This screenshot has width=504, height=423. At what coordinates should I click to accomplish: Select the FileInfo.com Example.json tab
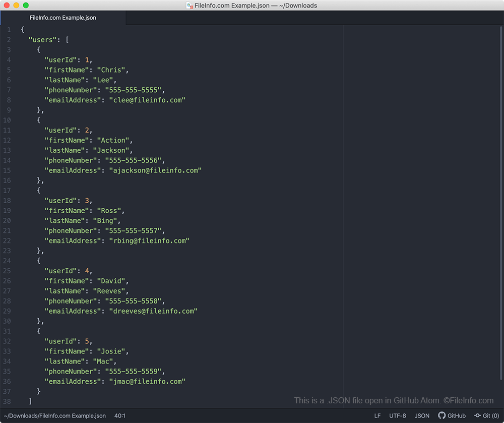[x=63, y=18]
